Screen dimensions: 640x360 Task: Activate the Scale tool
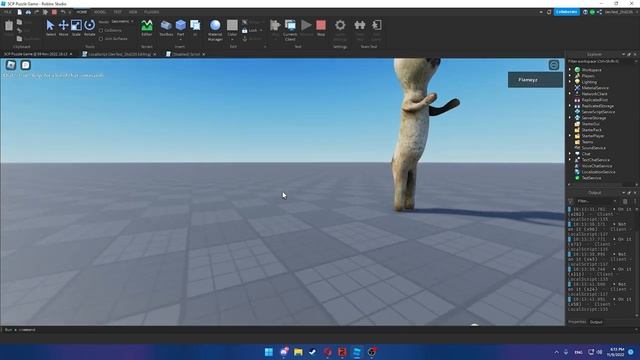pos(76,28)
